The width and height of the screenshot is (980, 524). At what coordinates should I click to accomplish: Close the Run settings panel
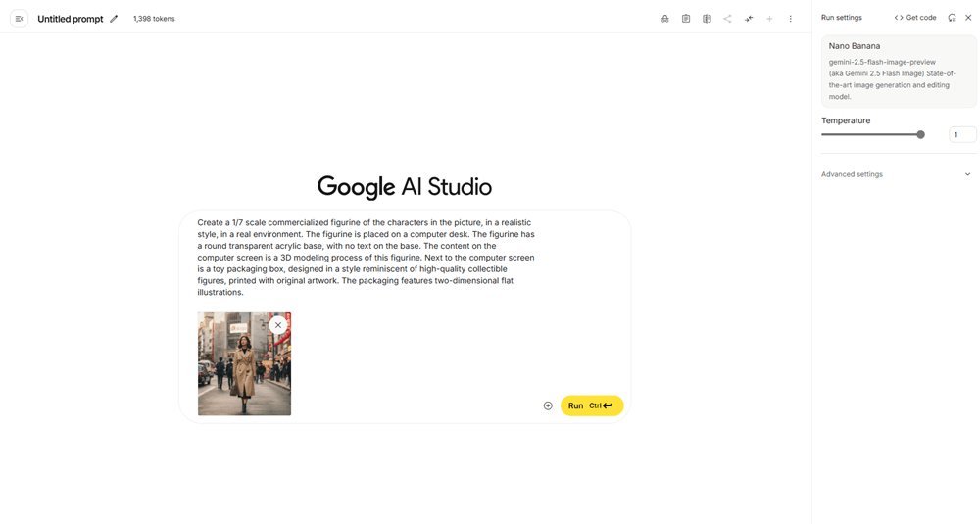[968, 18]
